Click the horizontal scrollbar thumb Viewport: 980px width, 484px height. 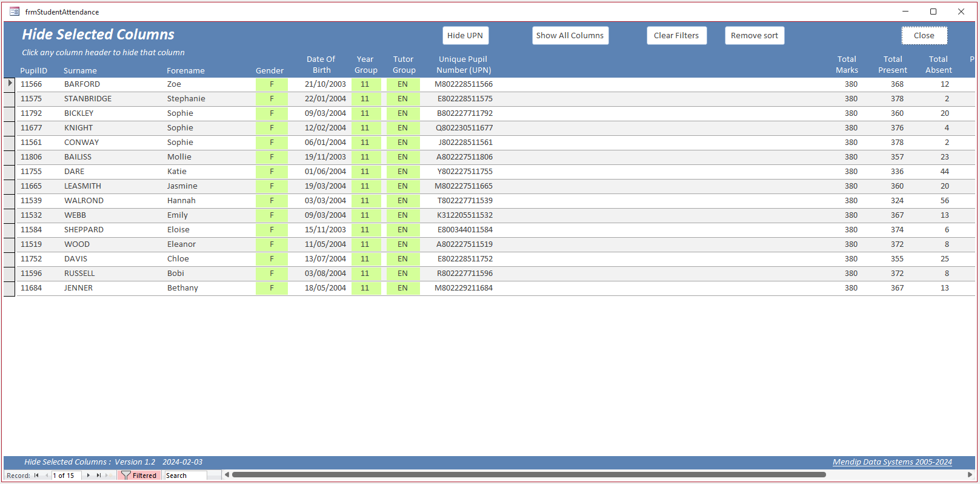point(528,475)
